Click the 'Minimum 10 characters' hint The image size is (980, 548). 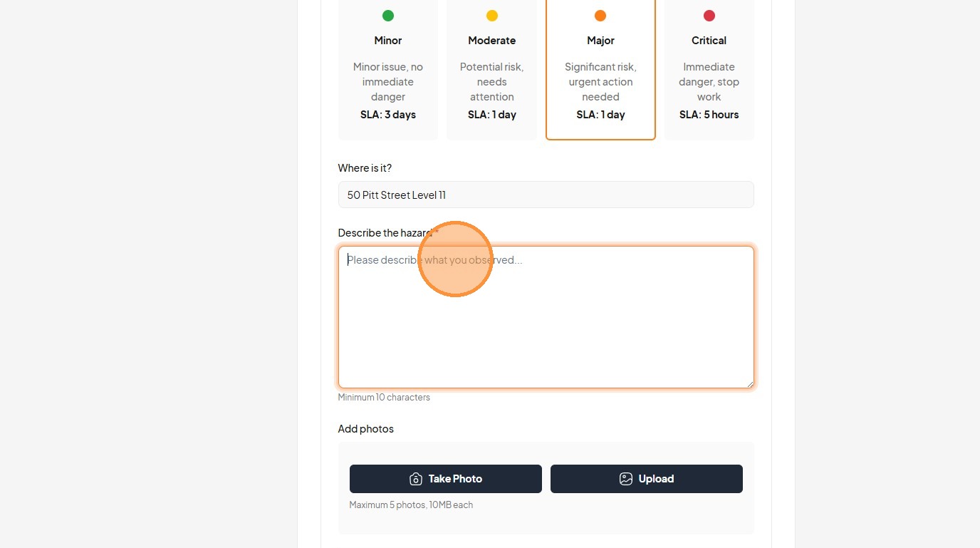point(384,398)
